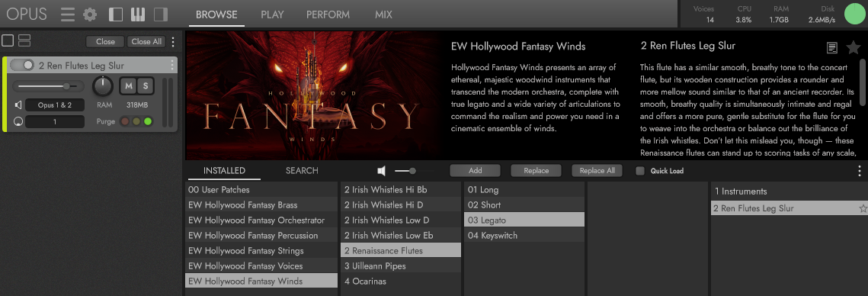Select EW Hollywood Fantasy Brass
The image size is (868, 296).
pyautogui.click(x=261, y=204)
